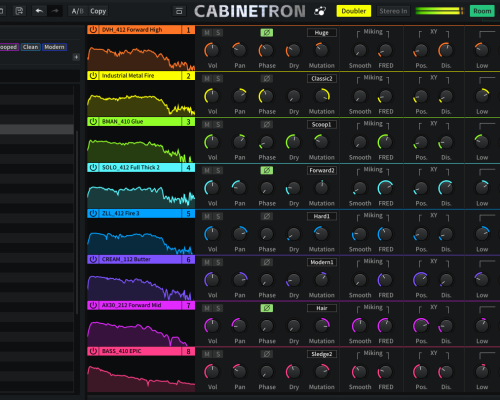This screenshot has width=500, height=400.
Task: Toggle the yellow Doubler button
Action: click(354, 11)
